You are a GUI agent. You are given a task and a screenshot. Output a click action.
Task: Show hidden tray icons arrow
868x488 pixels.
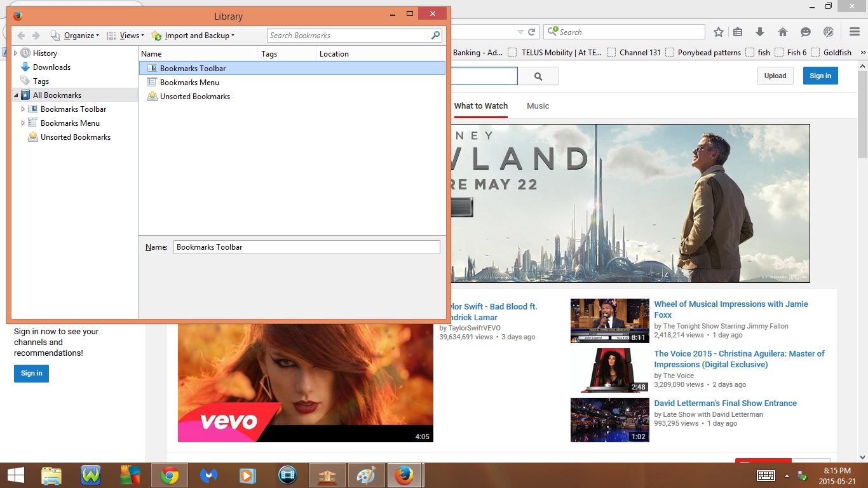click(787, 475)
